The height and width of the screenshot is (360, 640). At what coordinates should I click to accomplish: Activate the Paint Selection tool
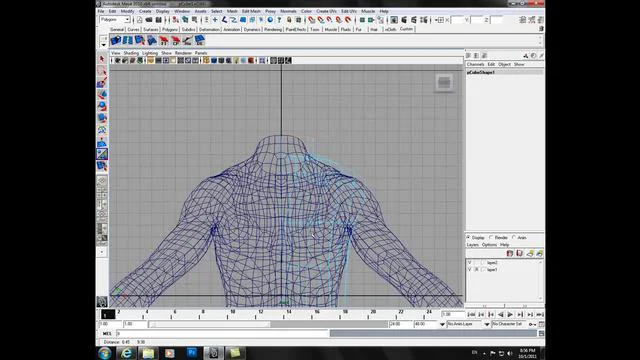pyautogui.click(x=102, y=83)
